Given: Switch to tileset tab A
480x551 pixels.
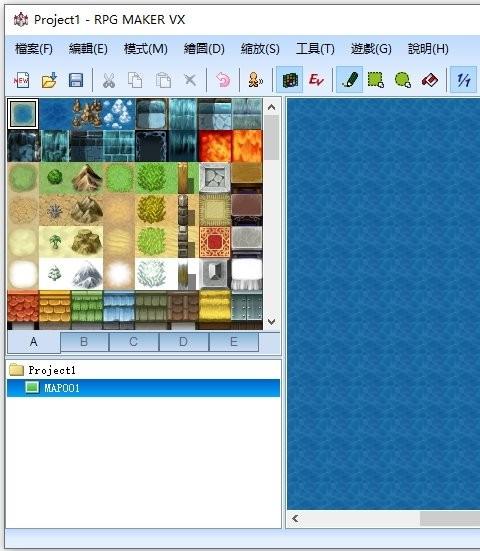Looking at the screenshot, I should tap(34, 342).
